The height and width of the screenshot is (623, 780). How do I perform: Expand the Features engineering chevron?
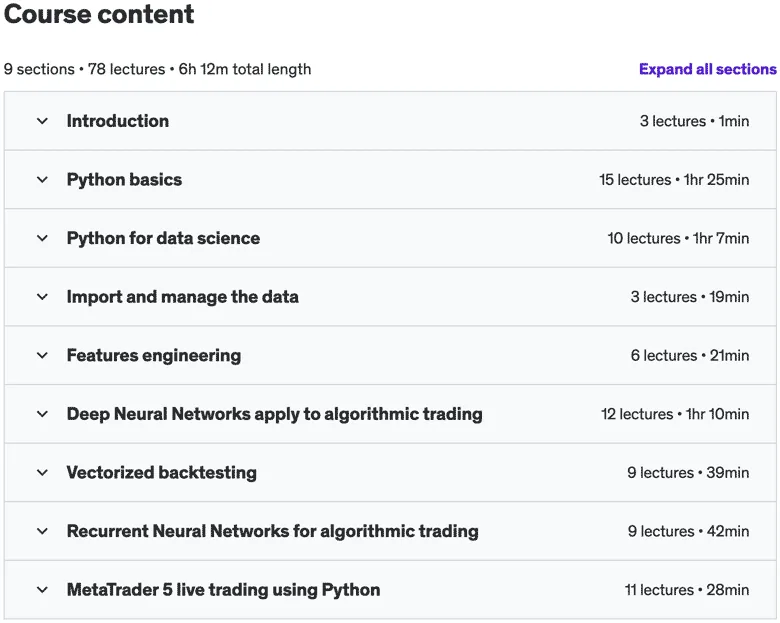point(42,356)
